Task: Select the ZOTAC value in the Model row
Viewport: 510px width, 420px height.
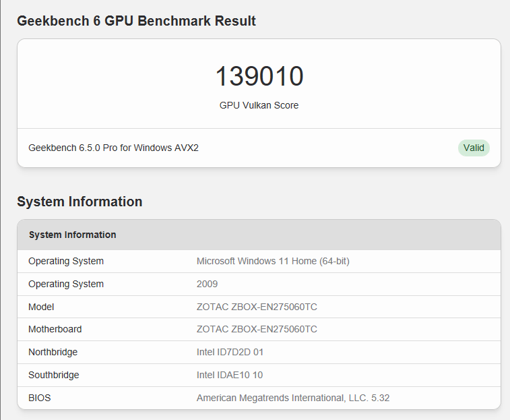Action: click(257, 307)
